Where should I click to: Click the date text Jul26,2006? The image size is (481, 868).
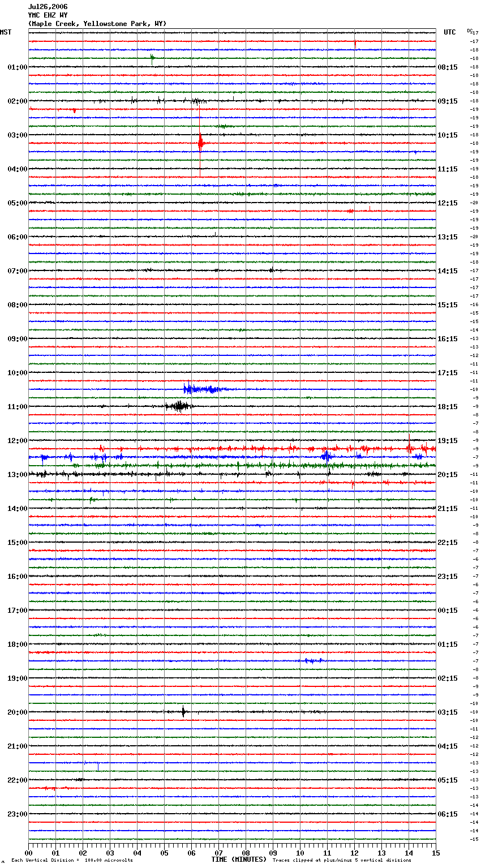tap(48, 7)
